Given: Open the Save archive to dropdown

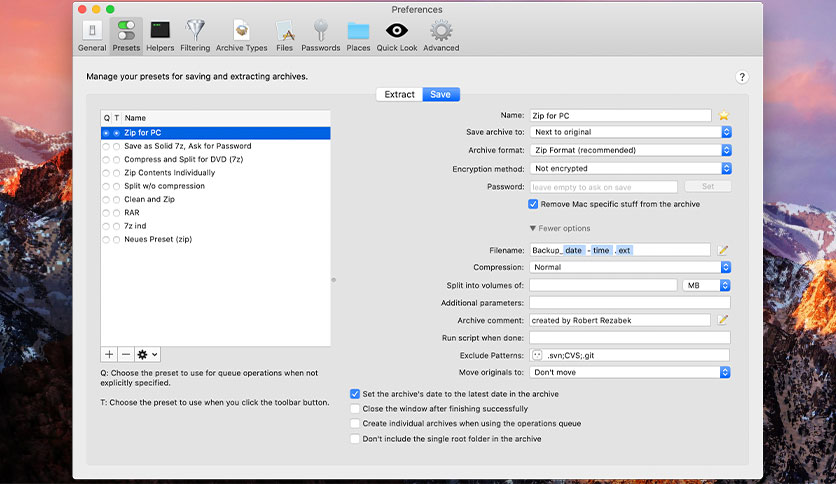Looking at the screenshot, I should [x=631, y=132].
